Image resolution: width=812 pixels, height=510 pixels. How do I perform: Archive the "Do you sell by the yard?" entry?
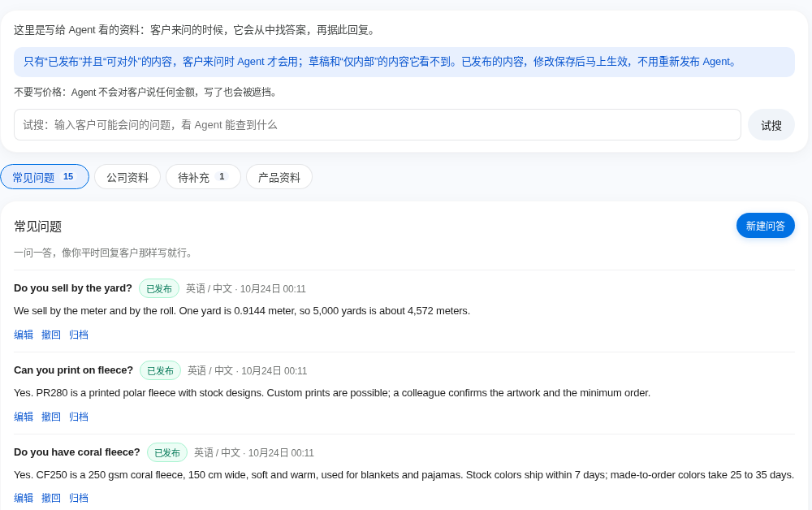79,335
